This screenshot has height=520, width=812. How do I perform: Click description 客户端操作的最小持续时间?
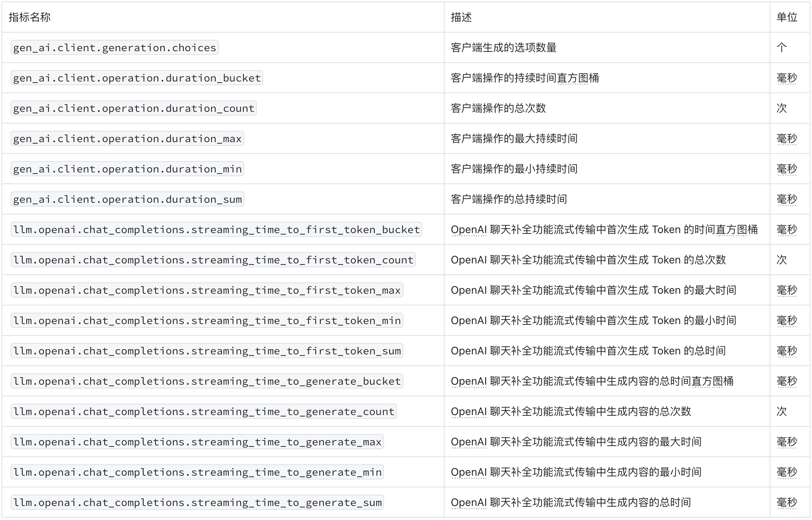click(x=514, y=169)
